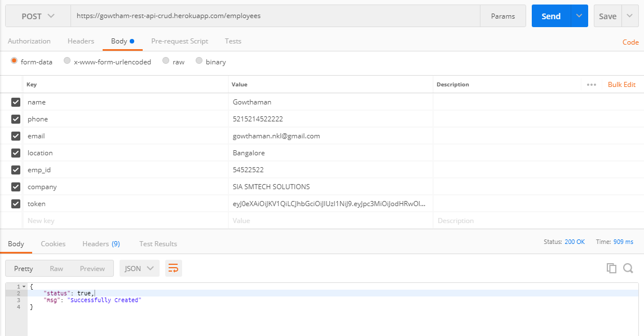Click the Code link

tap(630, 42)
